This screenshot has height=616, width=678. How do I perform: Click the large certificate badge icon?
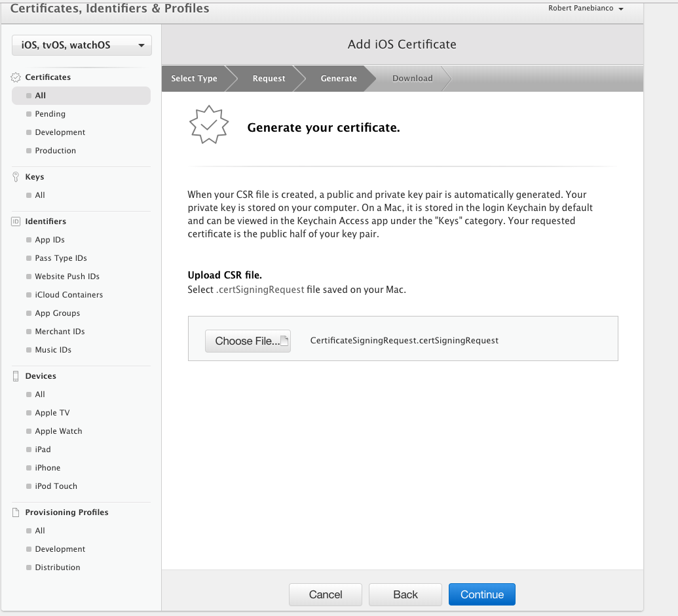tap(209, 125)
